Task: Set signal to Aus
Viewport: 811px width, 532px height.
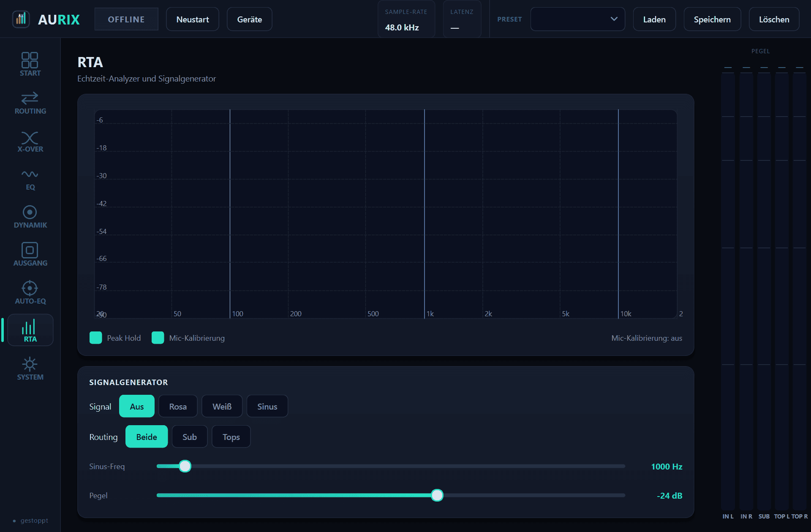Action: tap(137, 406)
